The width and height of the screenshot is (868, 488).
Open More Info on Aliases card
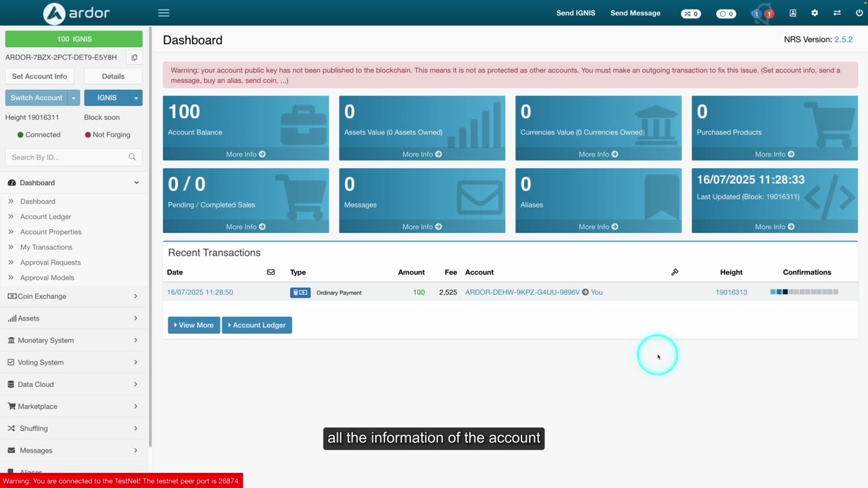[x=598, y=226]
